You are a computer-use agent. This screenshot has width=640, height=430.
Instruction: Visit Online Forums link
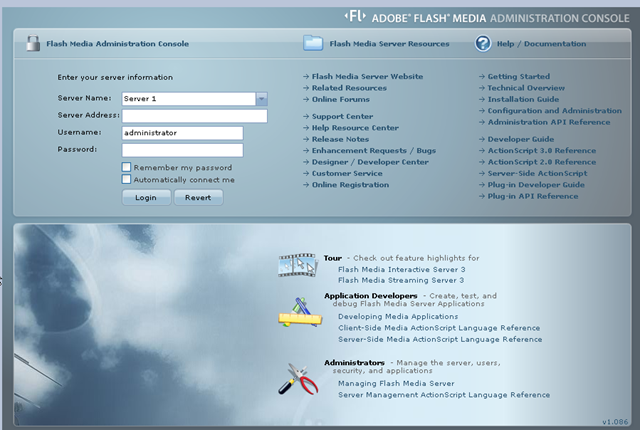pyautogui.click(x=340, y=99)
